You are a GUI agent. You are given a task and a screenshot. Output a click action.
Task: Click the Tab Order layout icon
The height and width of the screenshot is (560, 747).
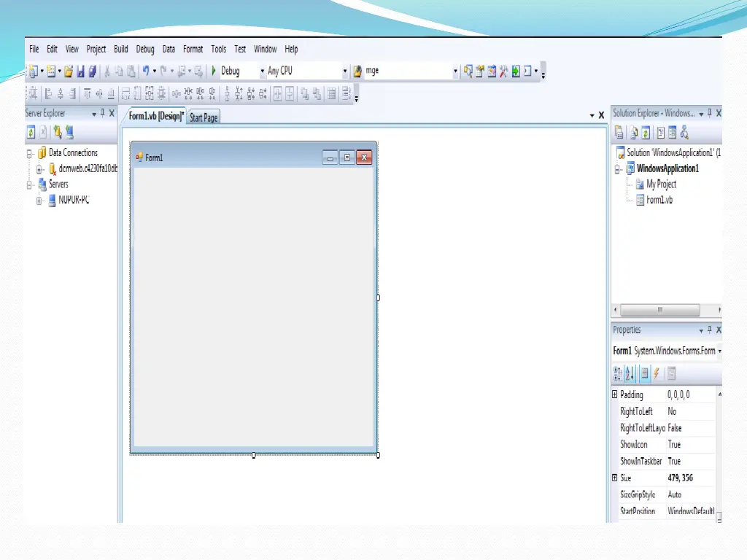[347, 94]
